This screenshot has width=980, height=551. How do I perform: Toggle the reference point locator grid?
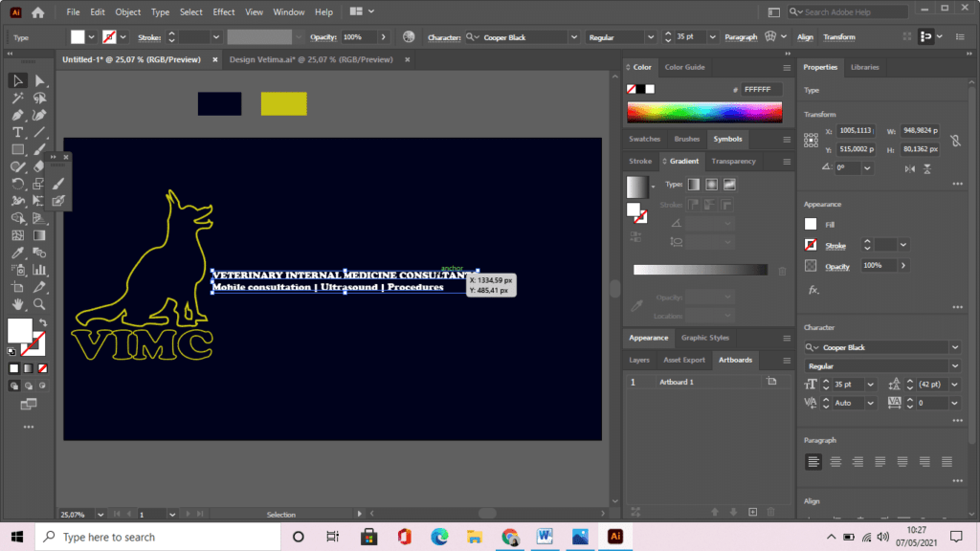811,140
